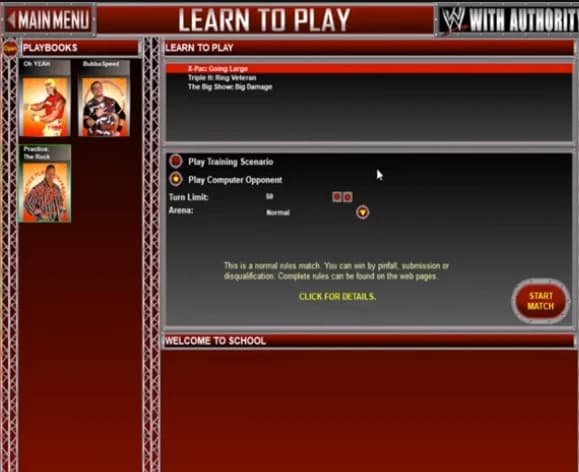Screen dimensions: 579x472
Task: Click the Open playbooks round button
Action: pos(10,48)
